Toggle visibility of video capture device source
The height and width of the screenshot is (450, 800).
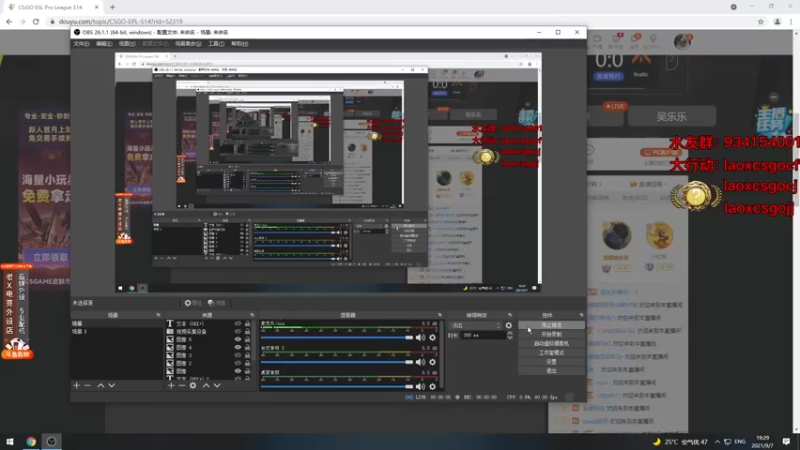click(x=238, y=332)
